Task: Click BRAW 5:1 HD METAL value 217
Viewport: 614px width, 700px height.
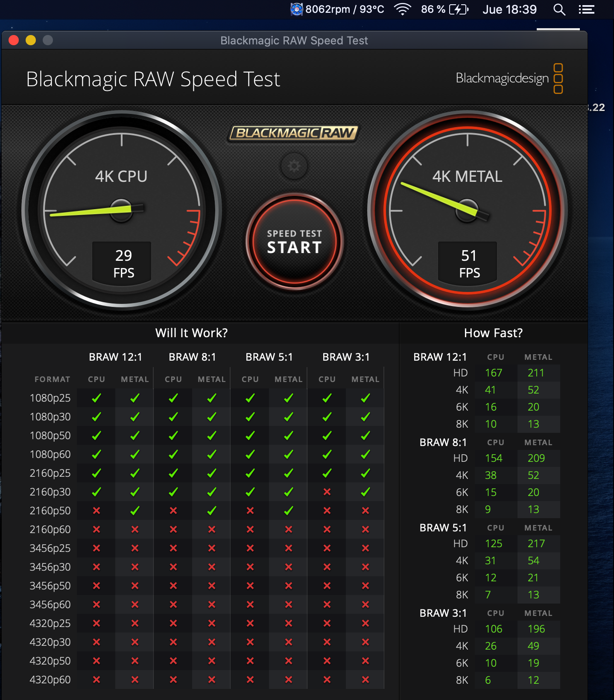Action: tap(536, 543)
